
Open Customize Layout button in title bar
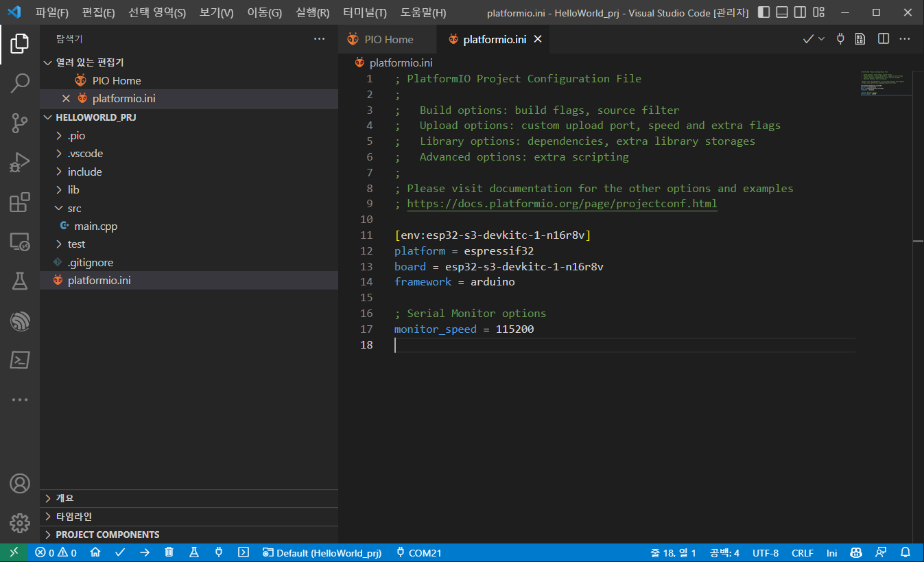click(x=818, y=12)
